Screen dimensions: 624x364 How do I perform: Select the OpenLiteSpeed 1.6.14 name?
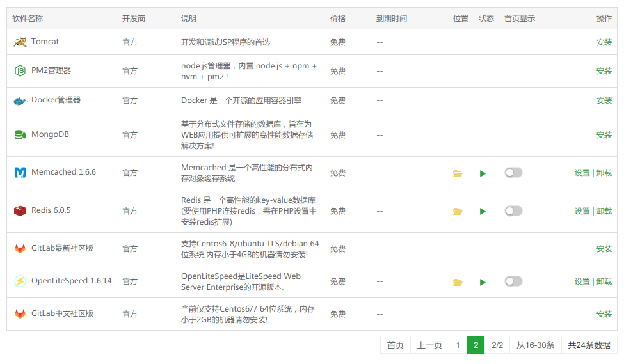coord(72,281)
